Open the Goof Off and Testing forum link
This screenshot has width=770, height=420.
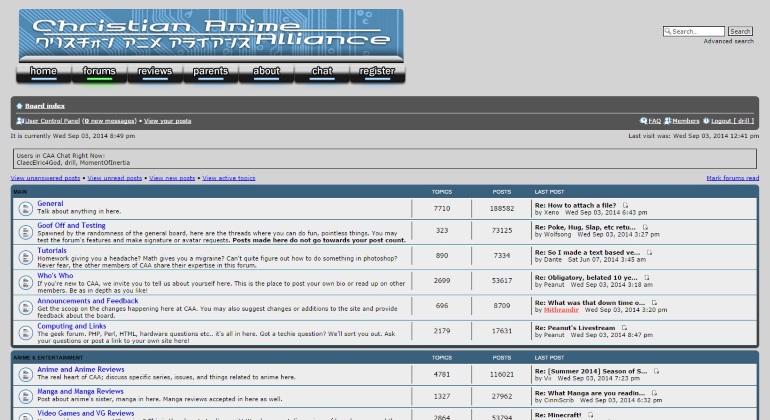(71, 225)
